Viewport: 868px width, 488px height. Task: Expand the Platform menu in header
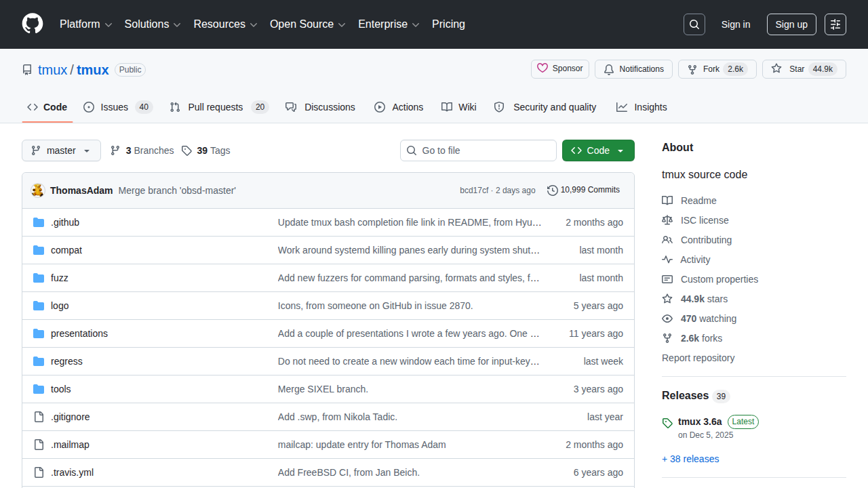pyautogui.click(x=85, y=24)
